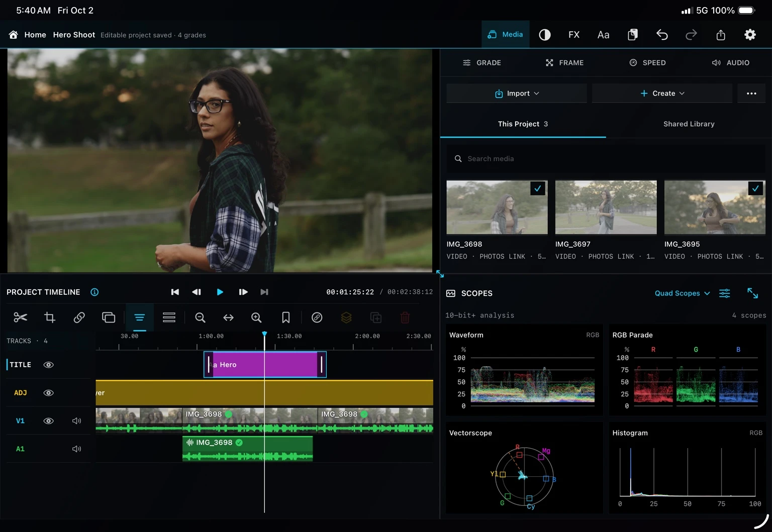Switch to the GRADE tab
The image size is (772, 532).
pos(482,63)
